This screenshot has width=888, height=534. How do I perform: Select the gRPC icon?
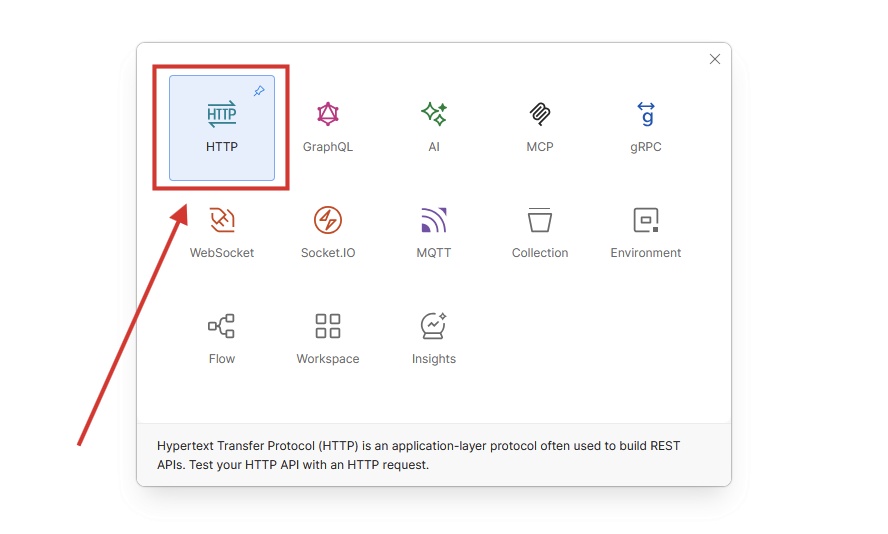click(646, 114)
